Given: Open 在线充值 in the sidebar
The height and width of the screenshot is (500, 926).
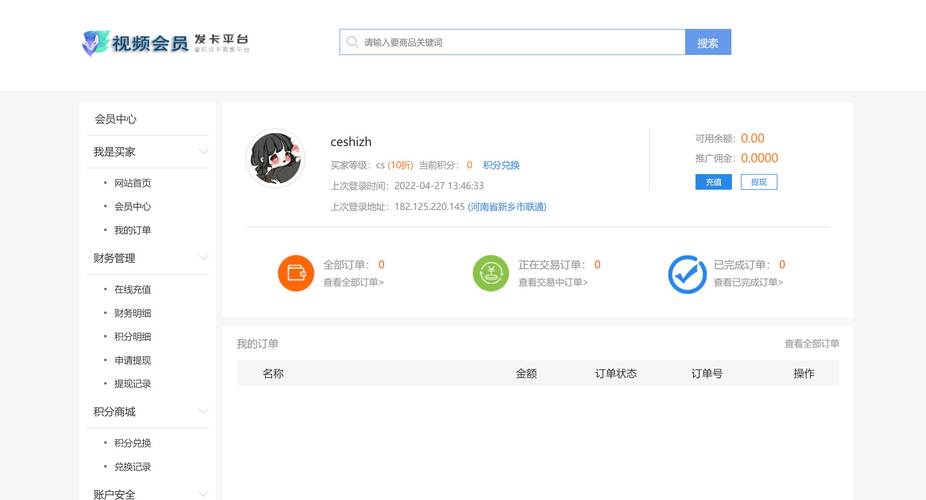Looking at the screenshot, I should click(x=132, y=289).
